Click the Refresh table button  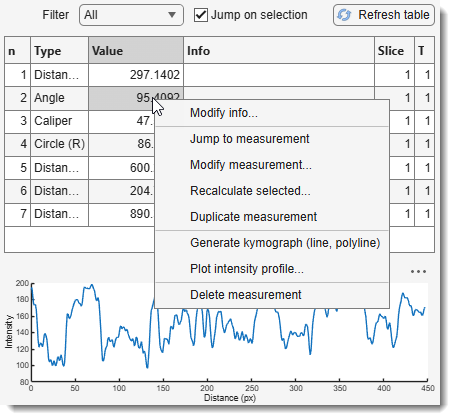[x=384, y=15]
